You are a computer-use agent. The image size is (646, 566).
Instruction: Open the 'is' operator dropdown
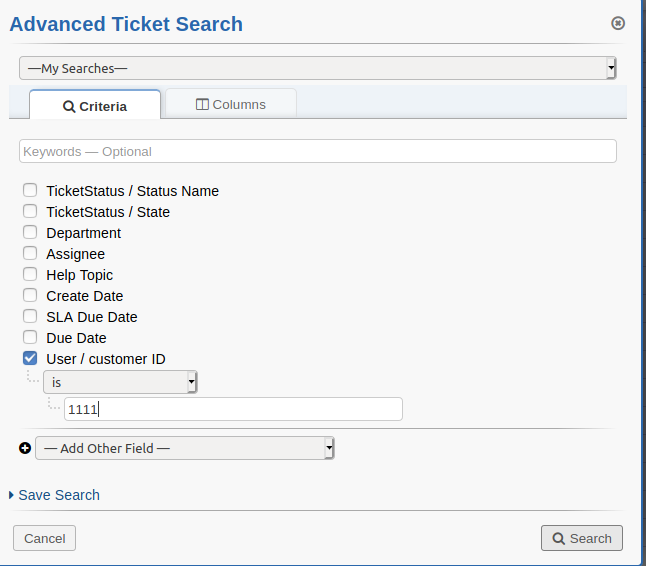pyautogui.click(x=120, y=382)
